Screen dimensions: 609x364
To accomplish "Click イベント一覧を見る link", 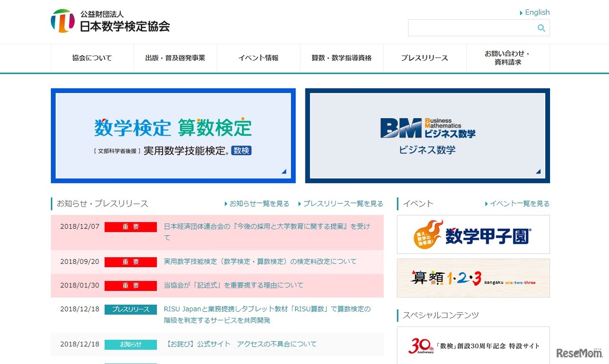I will coord(524,203).
